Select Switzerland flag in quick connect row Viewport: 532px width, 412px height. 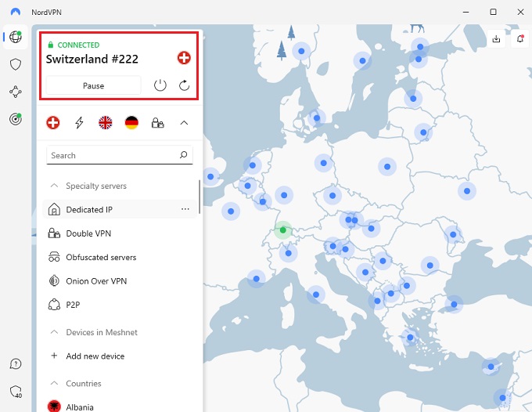(x=53, y=123)
